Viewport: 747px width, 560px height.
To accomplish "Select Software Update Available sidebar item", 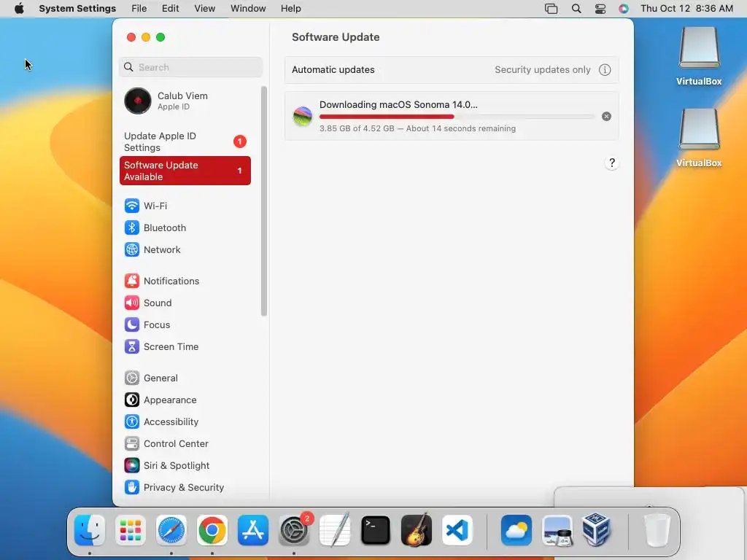I will (185, 171).
